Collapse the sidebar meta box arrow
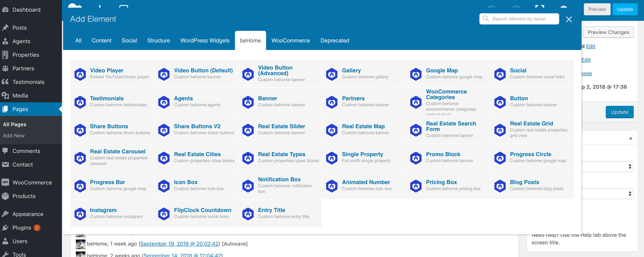Screen dimensions: 644x257 point(631,138)
